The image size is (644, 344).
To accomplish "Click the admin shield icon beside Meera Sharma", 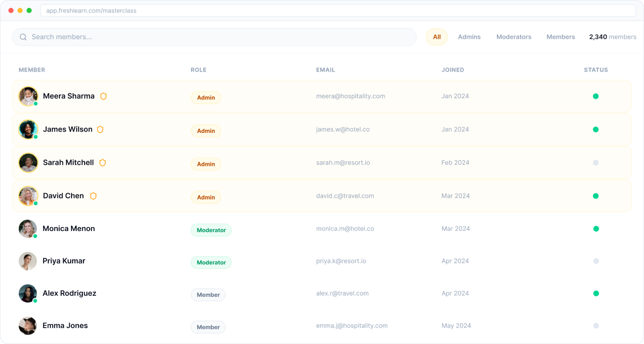I will (103, 97).
